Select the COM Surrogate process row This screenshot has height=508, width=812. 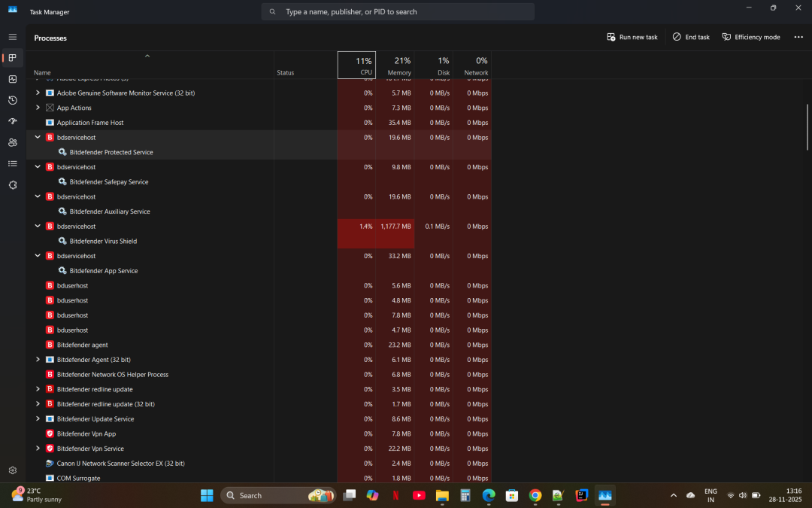point(259,477)
